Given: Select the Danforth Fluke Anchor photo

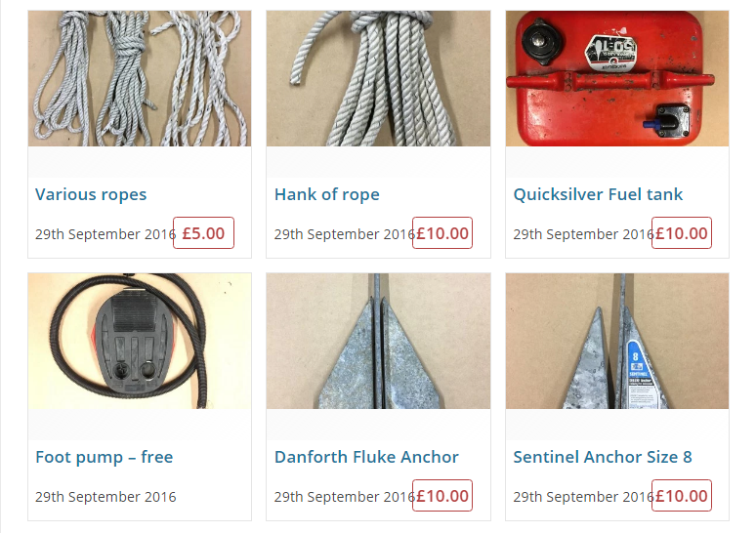Looking at the screenshot, I should point(378,342).
